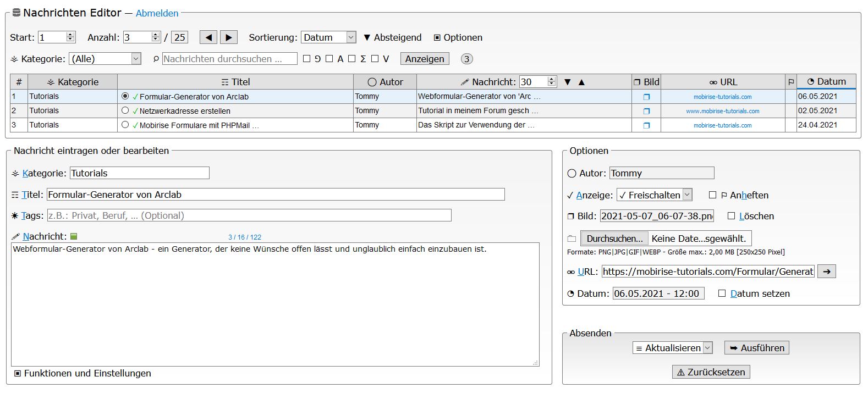Open the Kategorie (Alle) dropdown
The height and width of the screenshot is (399, 868).
106,59
